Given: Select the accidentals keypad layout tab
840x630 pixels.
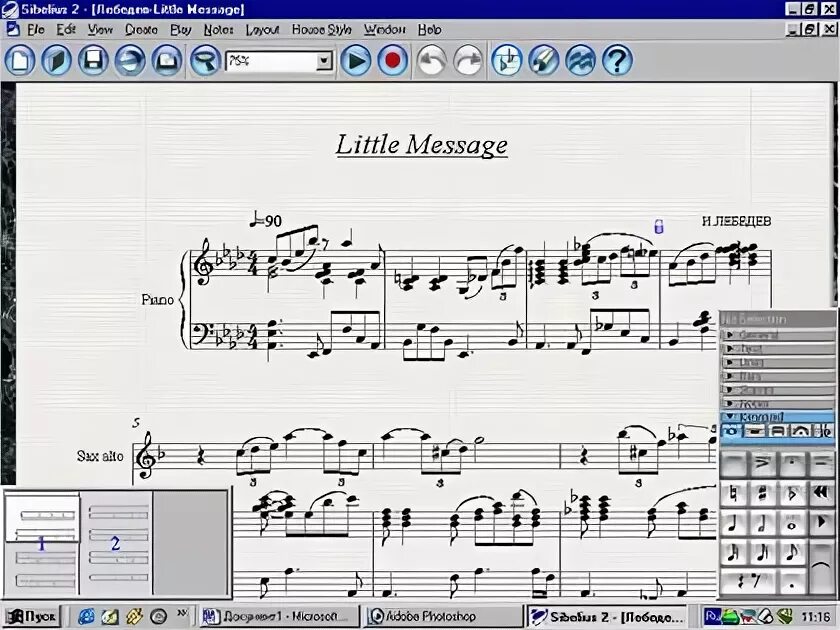Looking at the screenshot, I should [823, 431].
